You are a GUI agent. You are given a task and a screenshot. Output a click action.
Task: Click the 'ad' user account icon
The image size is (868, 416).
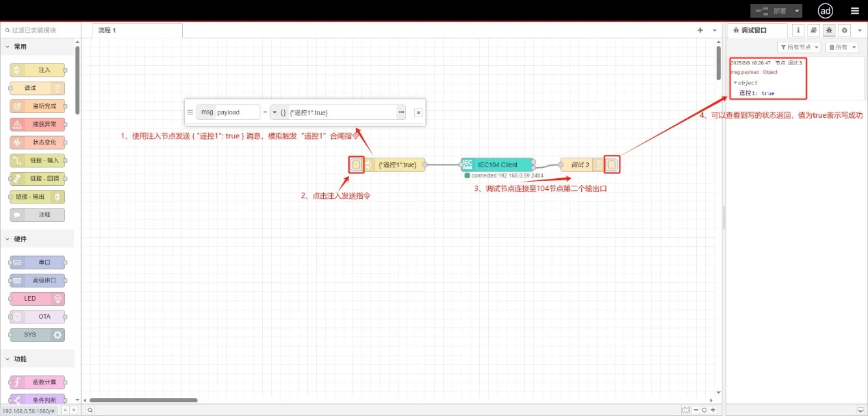(x=826, y=11)
